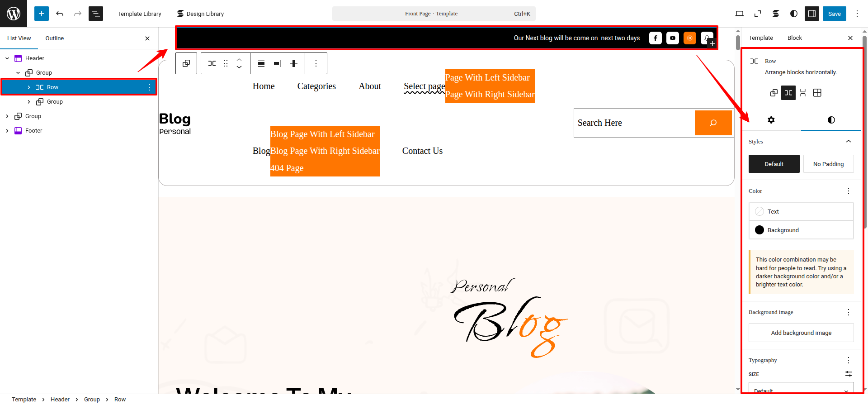
Task: Click the Facebook social icon in header
Action: [655, 38]
